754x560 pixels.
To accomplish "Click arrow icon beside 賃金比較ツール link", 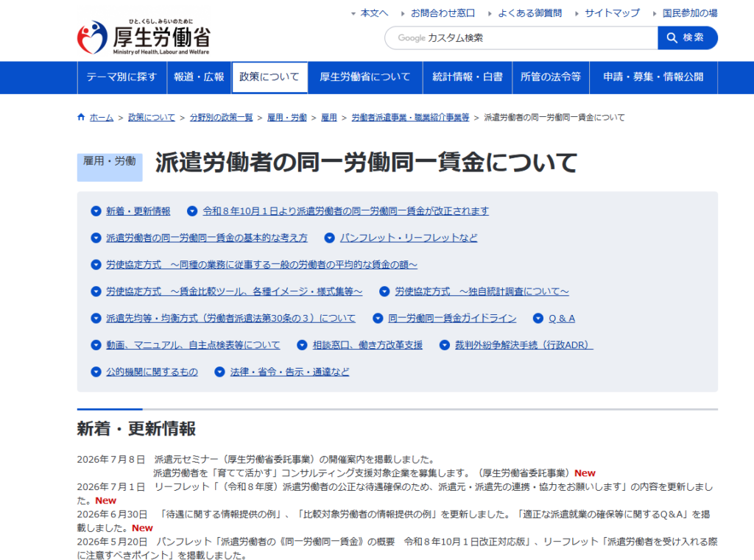I will [x=96, y=291].
